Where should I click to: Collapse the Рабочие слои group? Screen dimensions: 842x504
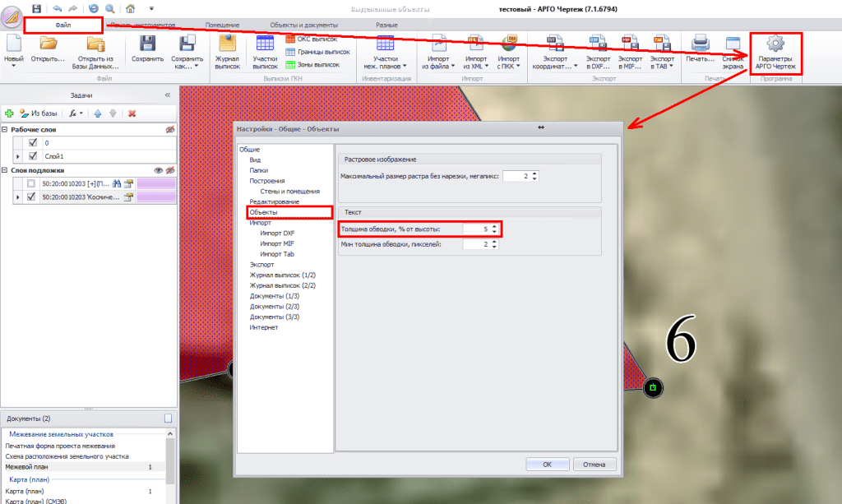click(x=5, y=129)
